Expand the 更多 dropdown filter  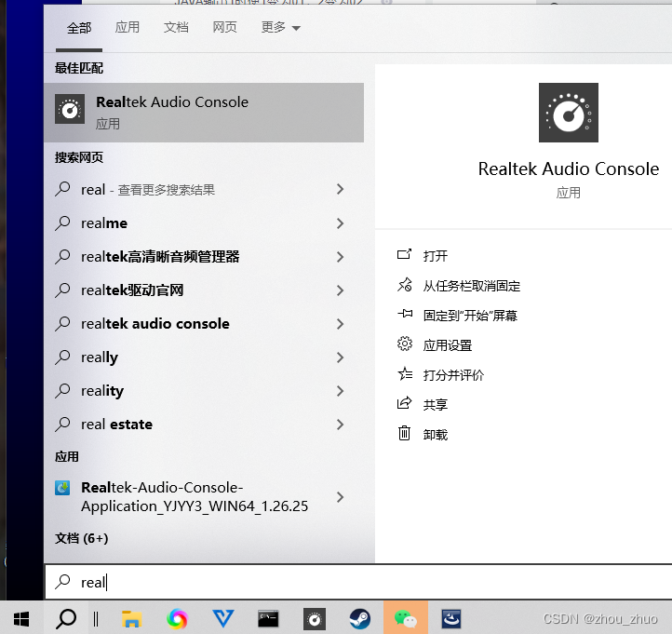[x=281, y=27]
